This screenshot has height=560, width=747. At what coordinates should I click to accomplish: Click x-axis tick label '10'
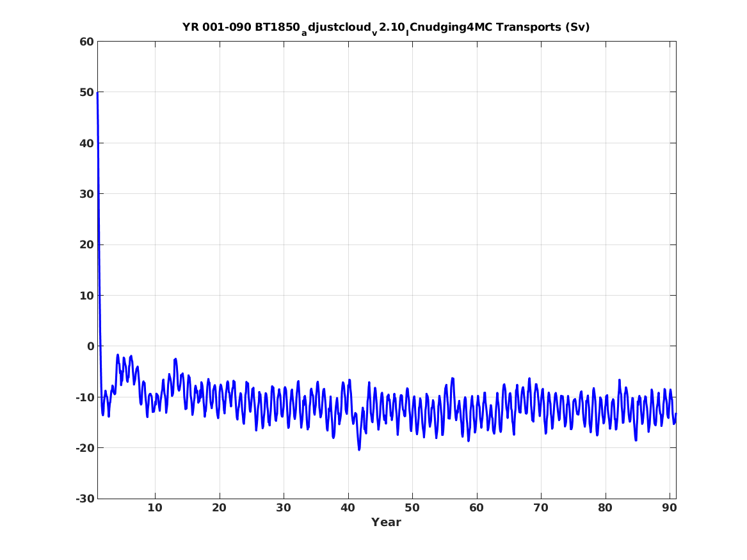pos(155,508)
